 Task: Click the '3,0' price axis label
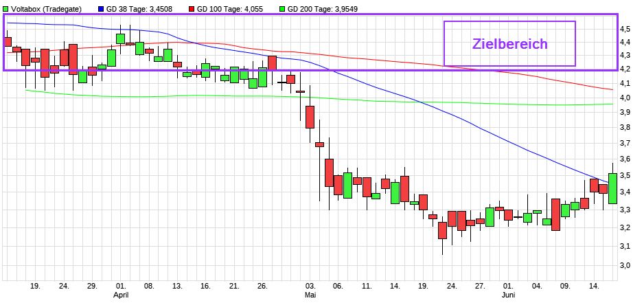(625, 265)
